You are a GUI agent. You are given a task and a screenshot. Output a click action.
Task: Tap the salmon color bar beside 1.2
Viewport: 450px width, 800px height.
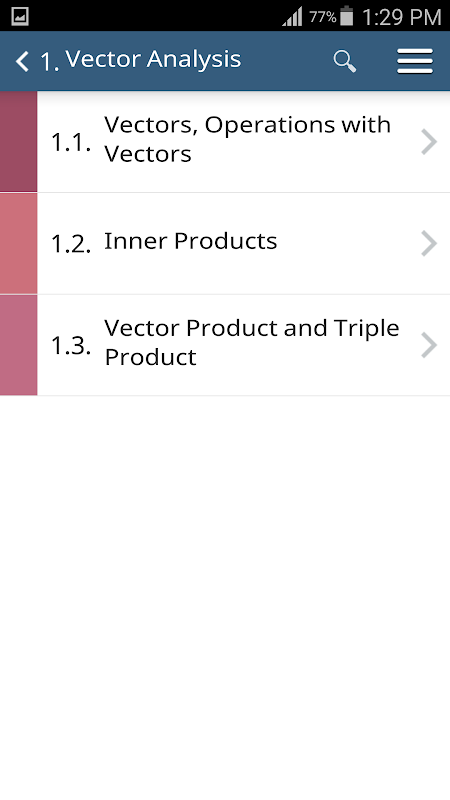coord(18,243)
